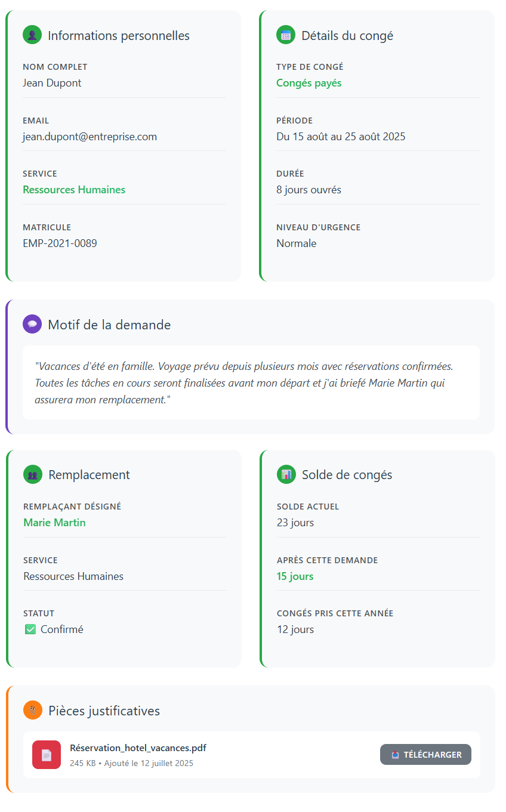This screenshot has width=506, height=812.
Task: Click the calendar icon beside Détails du congé
Action: 286,35
